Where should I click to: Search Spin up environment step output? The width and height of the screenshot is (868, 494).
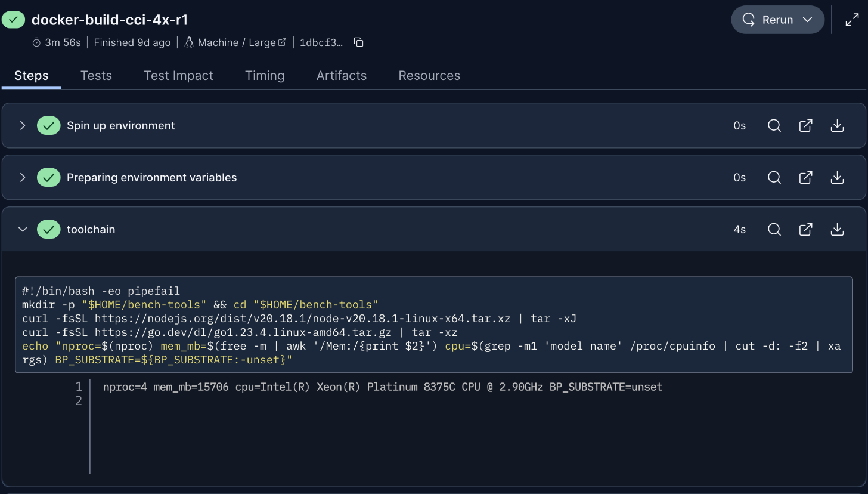coord(774,126)
